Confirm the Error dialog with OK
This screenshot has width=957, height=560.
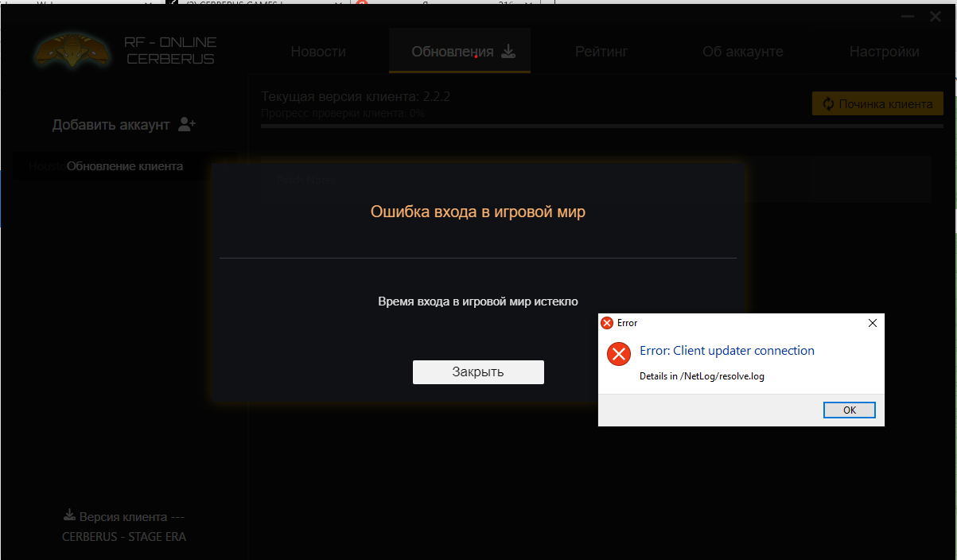coord(850,410)
